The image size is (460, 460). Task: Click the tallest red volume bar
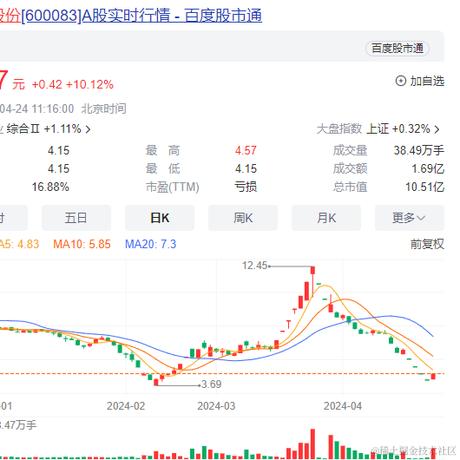coord(313,444)
